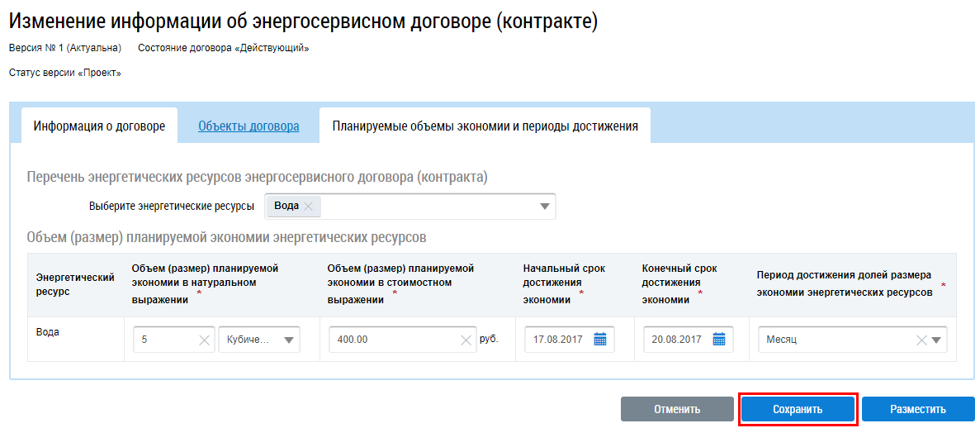Remove the Вода tag from energy resources
Viewport: 980px width, 428px height.
click(308, 207)
